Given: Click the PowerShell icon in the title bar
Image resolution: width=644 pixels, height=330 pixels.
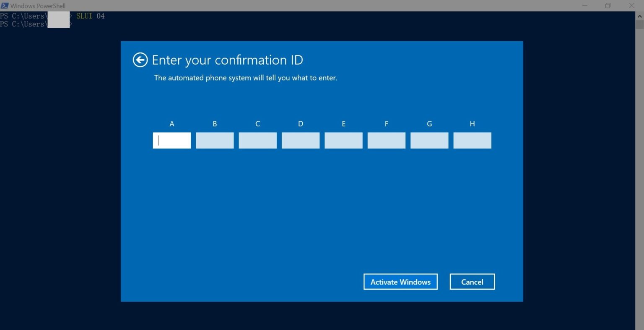Looking at the screenshot, I should click(x=5, y=5).
